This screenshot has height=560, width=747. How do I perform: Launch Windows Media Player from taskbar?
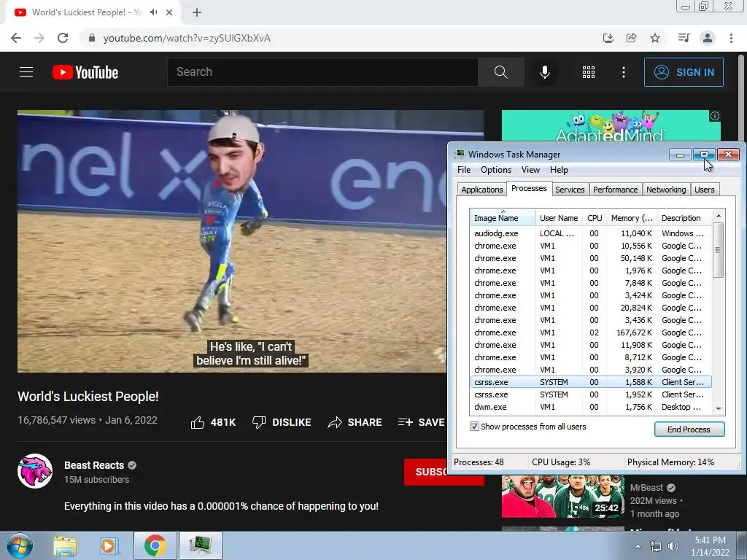[x=109, y=545]
